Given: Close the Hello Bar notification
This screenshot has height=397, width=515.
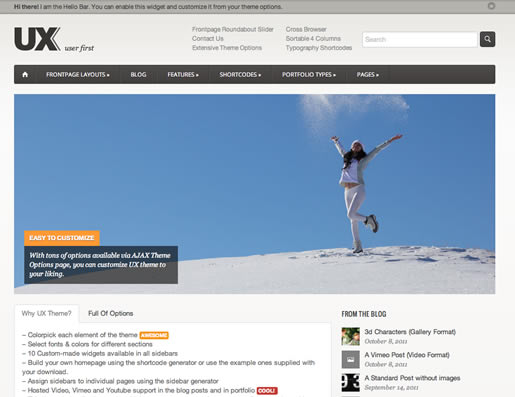Looking at the screenshot, I should 491,6.
